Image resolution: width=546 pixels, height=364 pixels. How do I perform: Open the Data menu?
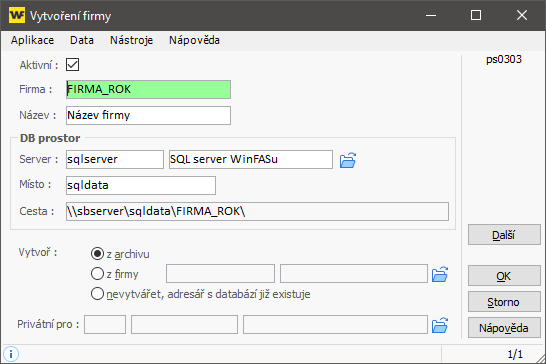point(82,40)
